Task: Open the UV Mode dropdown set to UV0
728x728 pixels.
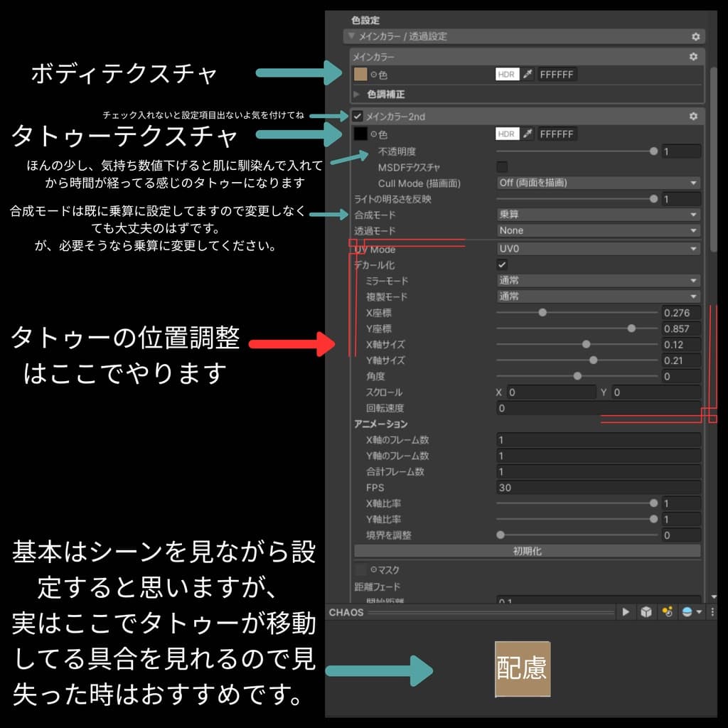Action: (x=599, y=249)
